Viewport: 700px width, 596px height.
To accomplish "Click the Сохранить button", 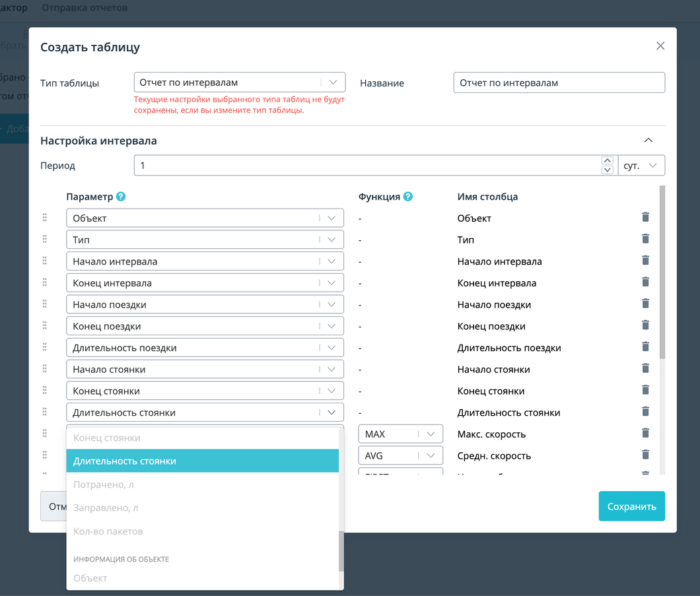I will (x=632, y=506).
